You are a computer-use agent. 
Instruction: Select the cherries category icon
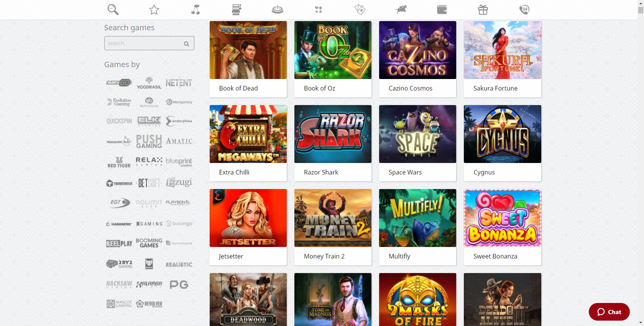pyautogui.click(x=195, y=10)
